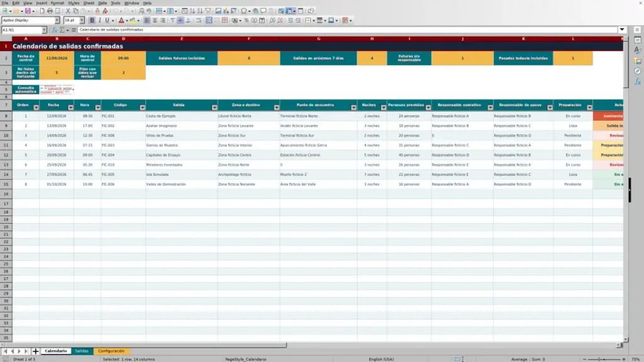Screen dimensions: 644x362
Task: Click the Clone Formatting paintbrush icon
Action: (97, 11)
